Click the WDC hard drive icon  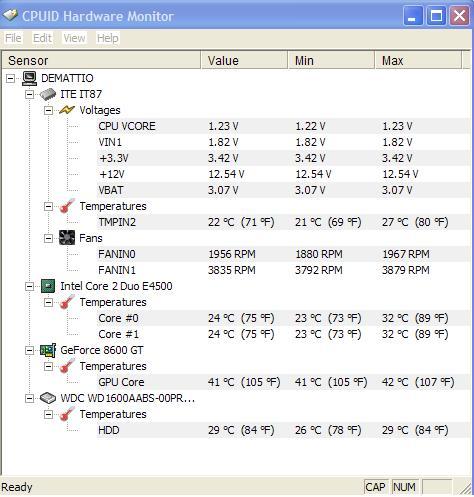48,398
